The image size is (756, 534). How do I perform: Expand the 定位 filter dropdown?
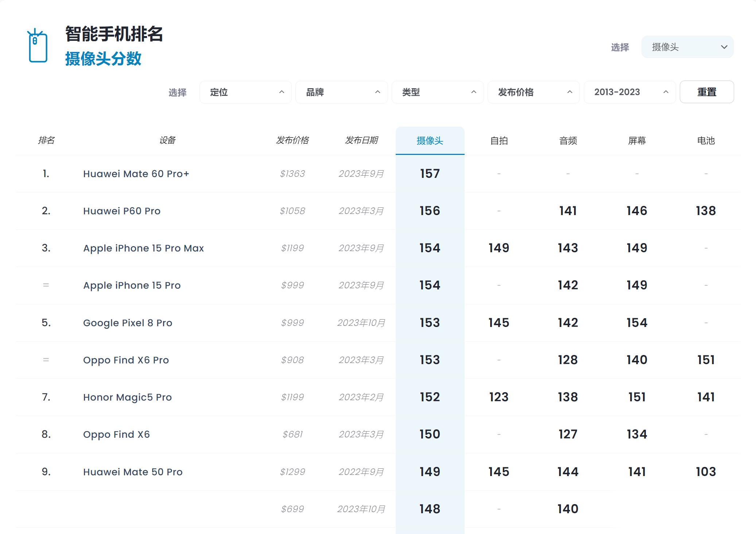click(245, 92)
